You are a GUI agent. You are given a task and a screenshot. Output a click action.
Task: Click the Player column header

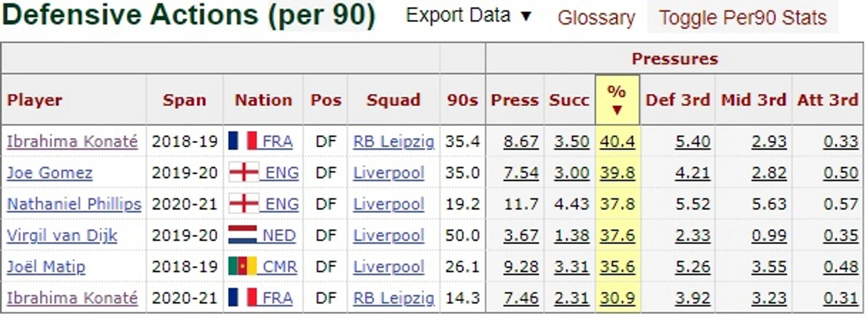coord(34,100)
